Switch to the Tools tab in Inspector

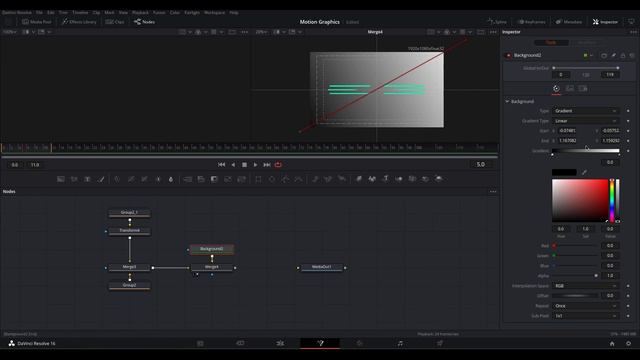(x=551, y=42)
